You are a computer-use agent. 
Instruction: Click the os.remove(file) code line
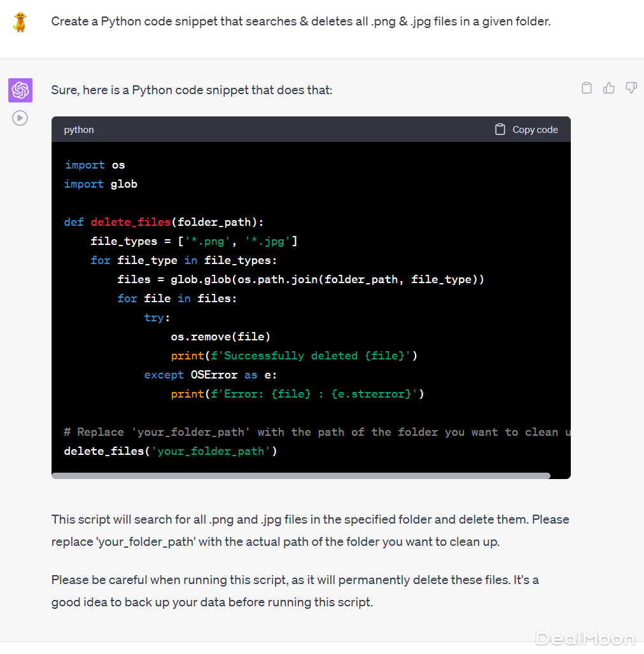(220, 337)
